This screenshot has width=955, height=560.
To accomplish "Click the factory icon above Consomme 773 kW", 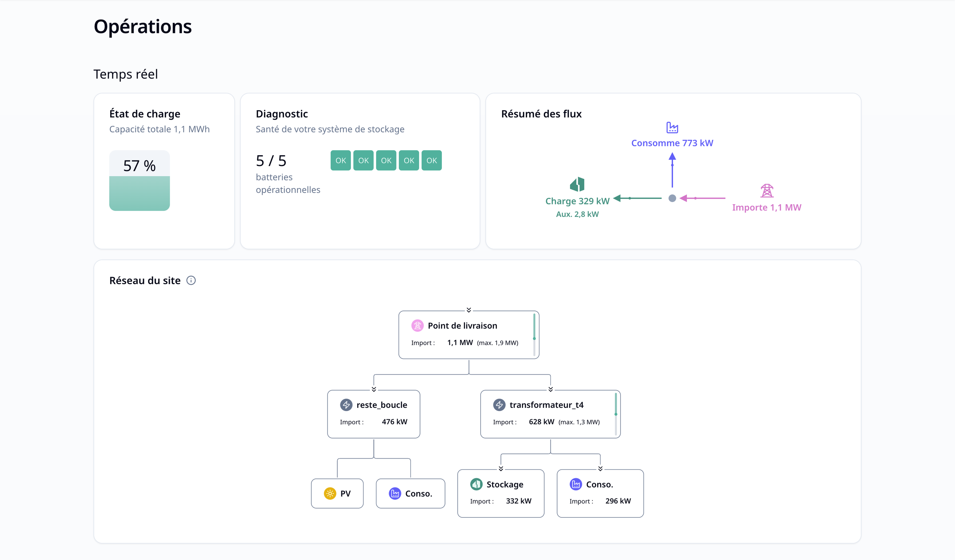I will point(672,128).
